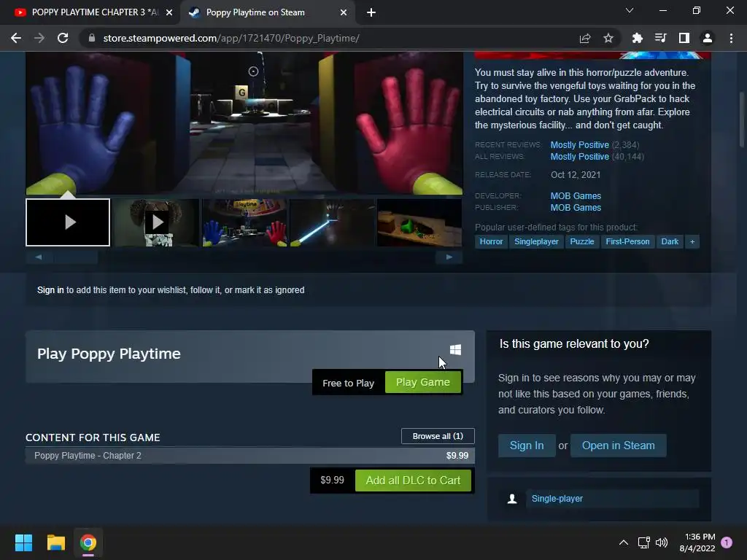This screenshot has height=560, width=747.
Task: Share this page icon in address bar
Action: point(585,38)
